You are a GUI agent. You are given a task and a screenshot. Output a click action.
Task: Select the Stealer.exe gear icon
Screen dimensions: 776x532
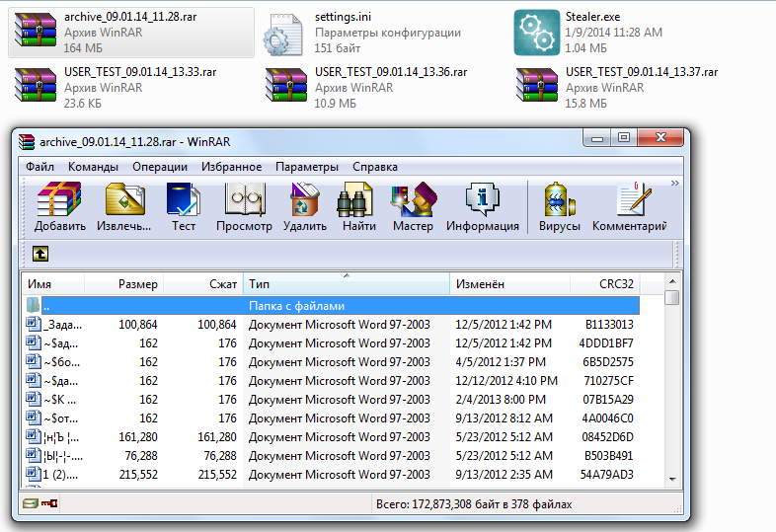coord(536,33)
